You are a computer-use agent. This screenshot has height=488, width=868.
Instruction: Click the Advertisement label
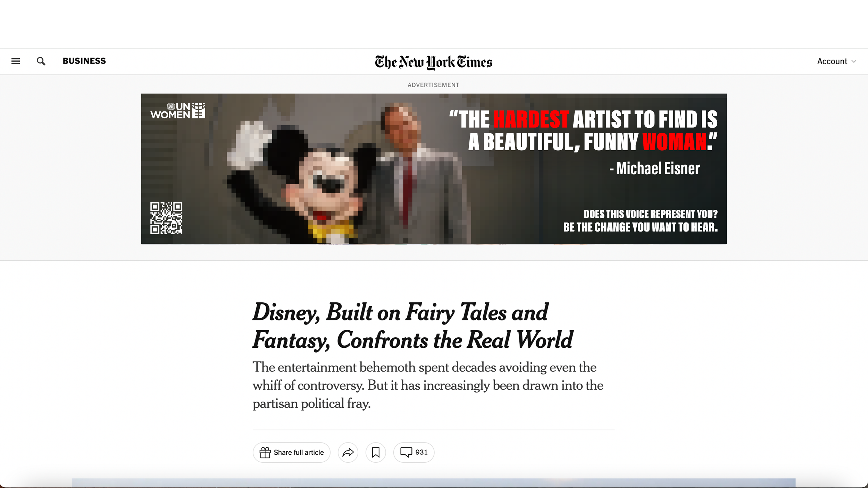pos(433,85)
